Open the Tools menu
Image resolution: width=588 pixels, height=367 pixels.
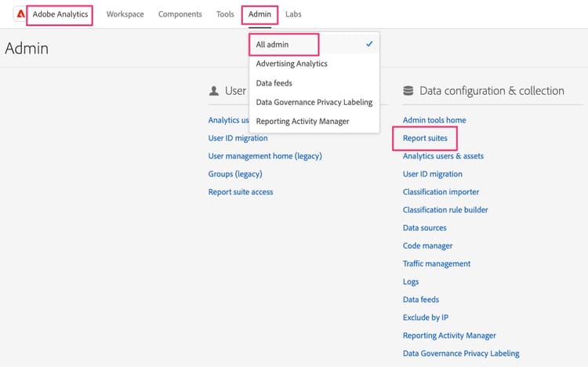click(225, 14)
